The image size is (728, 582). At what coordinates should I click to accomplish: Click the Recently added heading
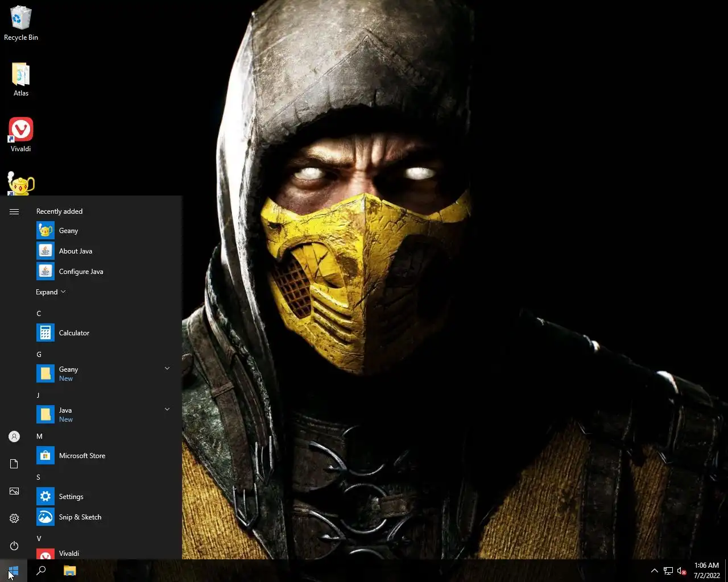point(59,211)
